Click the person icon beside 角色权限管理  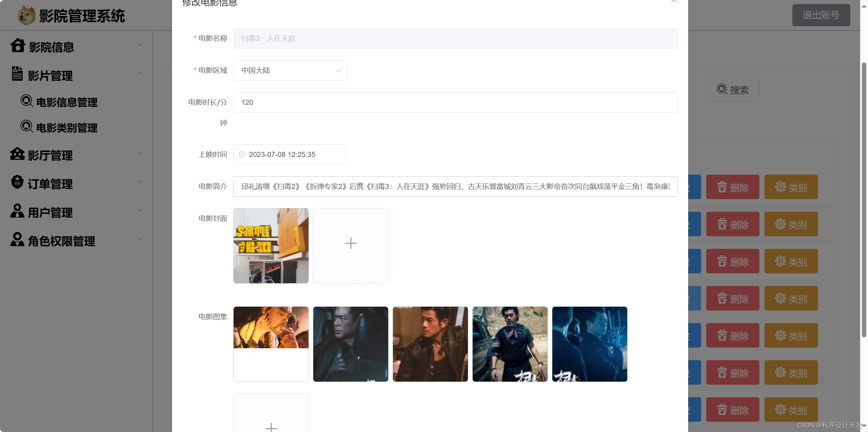click(x=17, y=239)
